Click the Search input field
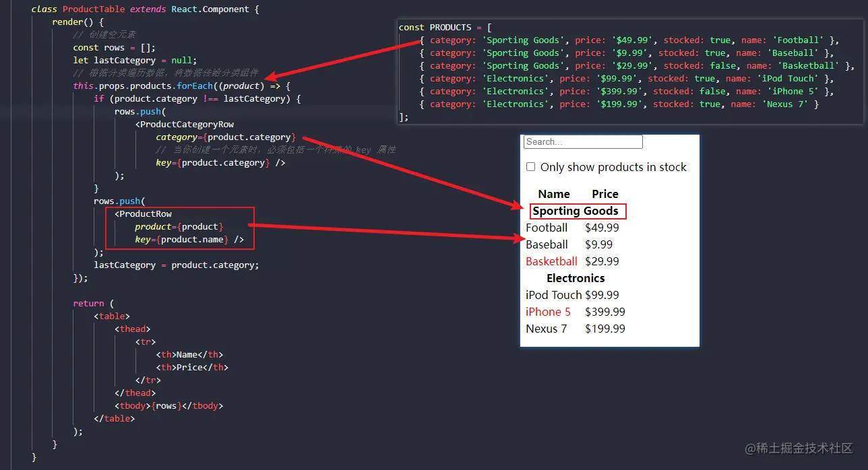This screenshot has width=868, height=470. (x=583, y=142)
